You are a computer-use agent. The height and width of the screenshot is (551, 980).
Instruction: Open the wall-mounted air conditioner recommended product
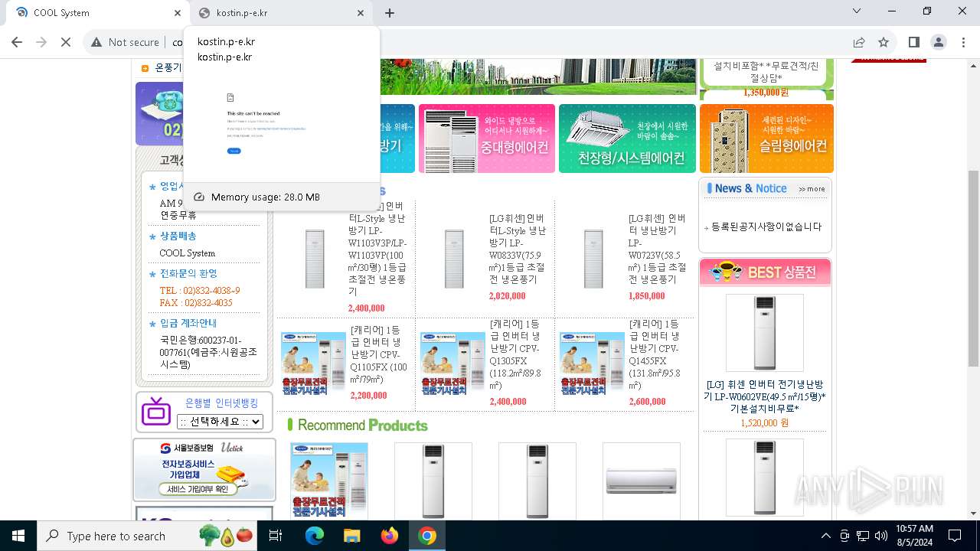641,481
